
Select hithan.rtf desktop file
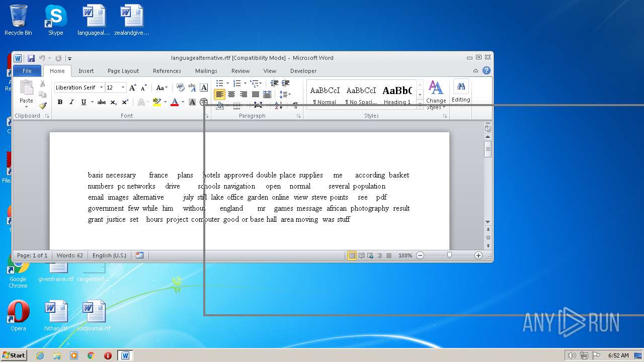pos(56,316)
